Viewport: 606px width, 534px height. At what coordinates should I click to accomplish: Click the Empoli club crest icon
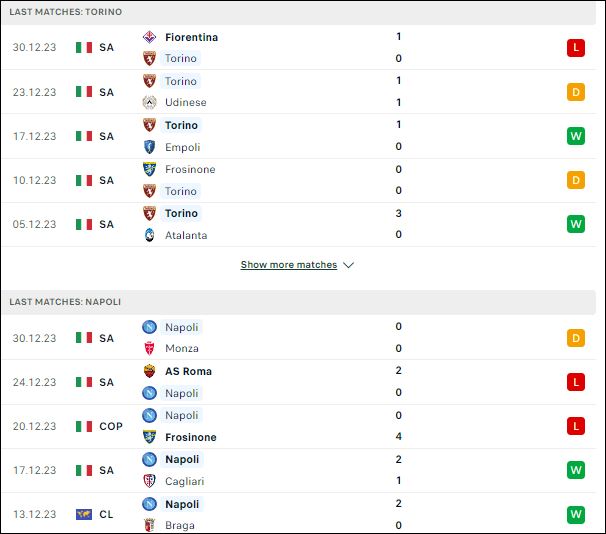(x=149, y=147)
